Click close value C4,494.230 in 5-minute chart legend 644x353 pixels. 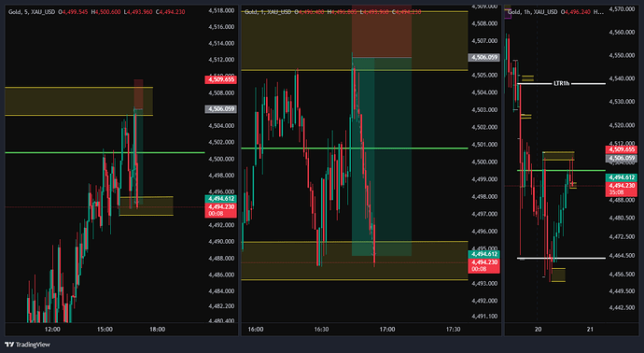coord(171,12)
